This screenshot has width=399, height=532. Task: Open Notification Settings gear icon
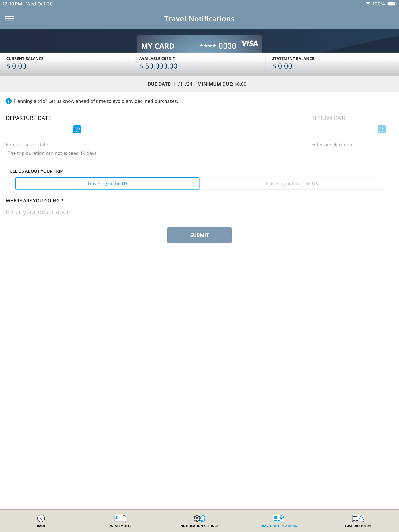click(199, 518)
